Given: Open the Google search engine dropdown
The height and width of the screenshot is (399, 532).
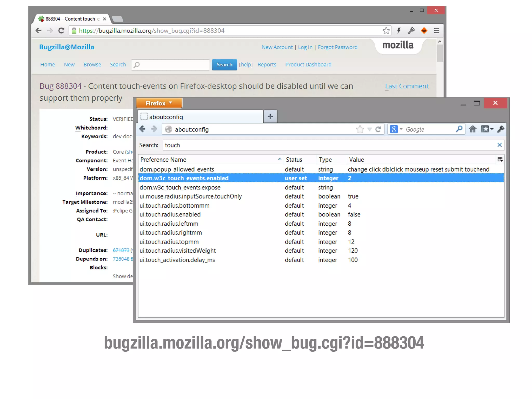Looking at the screenshot, I should click(x=396, y=129).
